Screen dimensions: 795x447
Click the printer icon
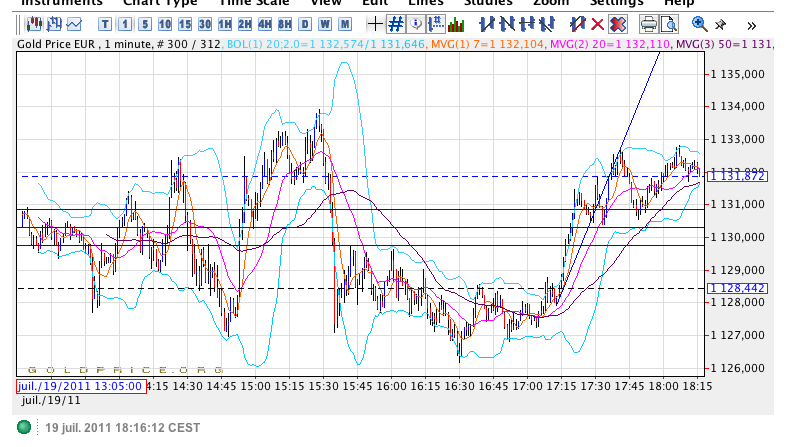pos(648,24)
